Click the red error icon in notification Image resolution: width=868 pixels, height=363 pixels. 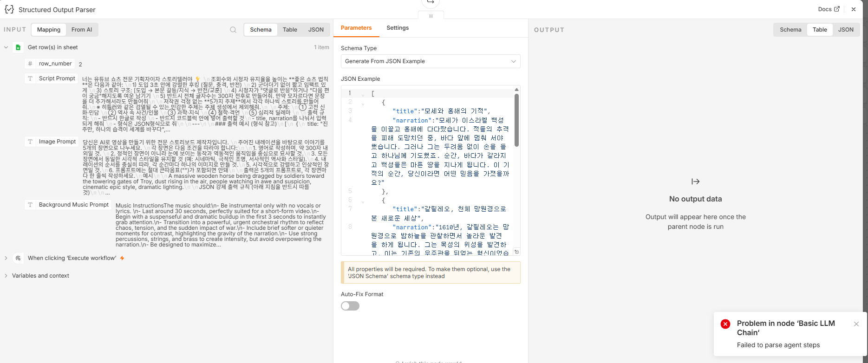tap(725, 324)
